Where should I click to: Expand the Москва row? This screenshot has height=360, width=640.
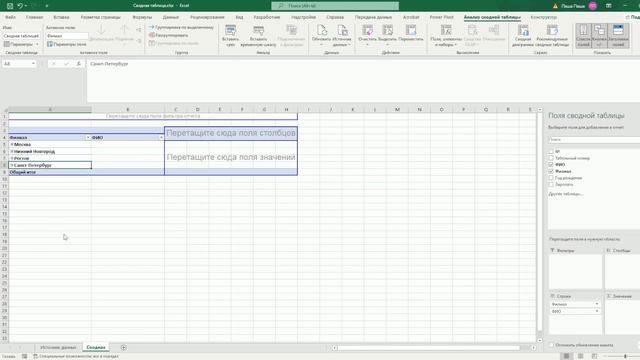pyautogui.click(x=12, y=144)
